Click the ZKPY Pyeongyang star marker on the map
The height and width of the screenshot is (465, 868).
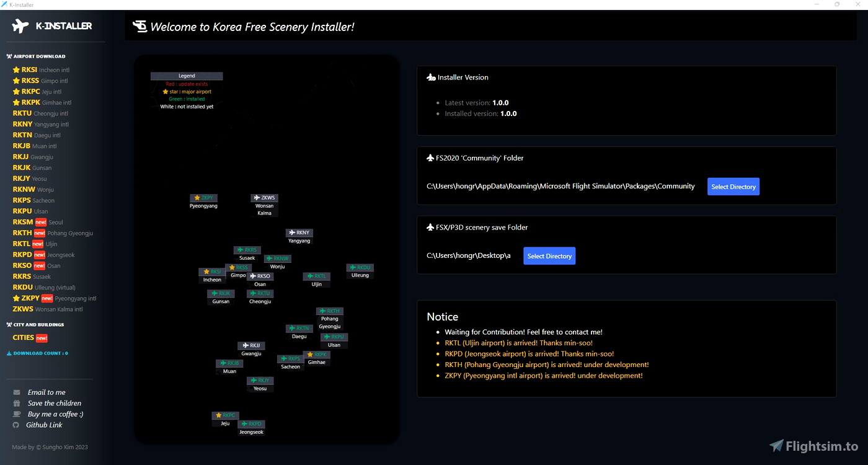pos(203,198)
